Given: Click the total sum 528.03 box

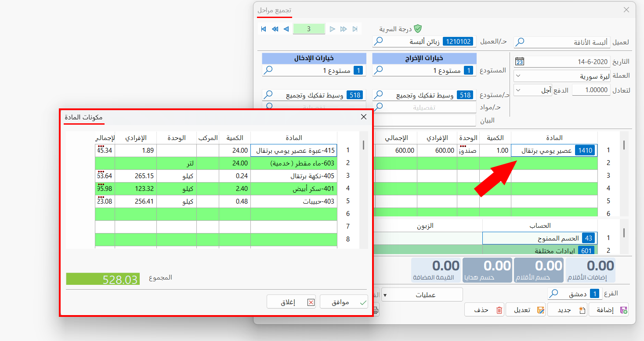Looking at the screenshot, I should point(103,279).
